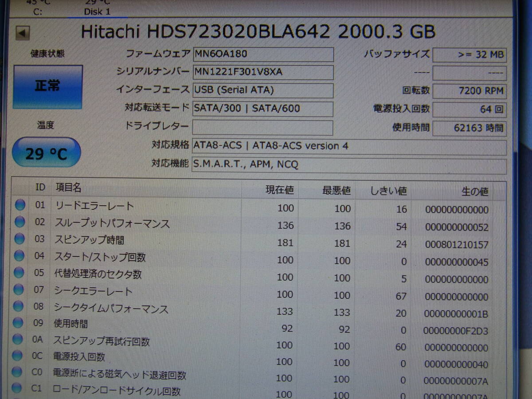The height and width of the screenshot is (399, 532).
Task: Click the firmware field MN6OA180
Action: point(263,55)
